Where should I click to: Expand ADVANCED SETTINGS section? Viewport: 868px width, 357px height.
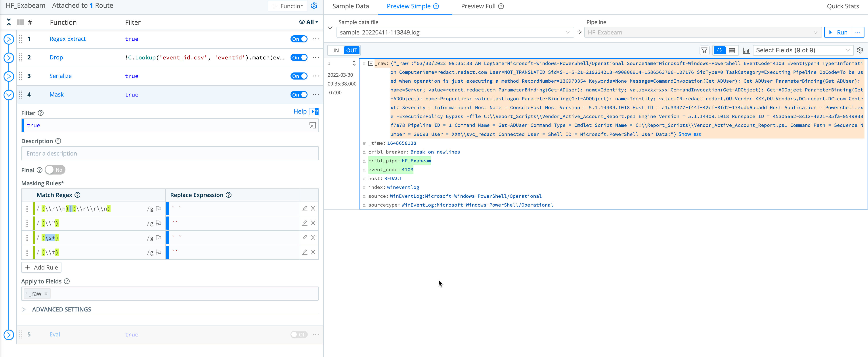pos(61,309)
